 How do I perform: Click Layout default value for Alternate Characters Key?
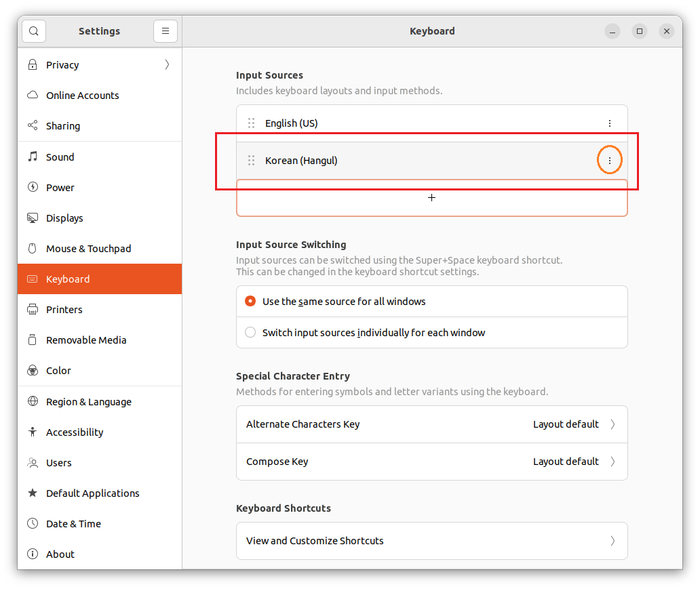(x=566, y=424)
